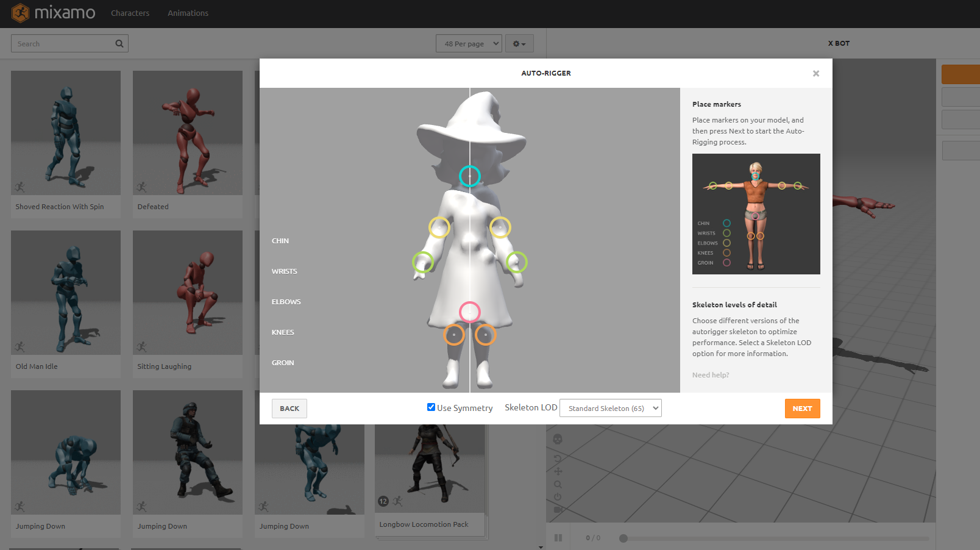Click the search magnifier icon

tap(119, 43)
